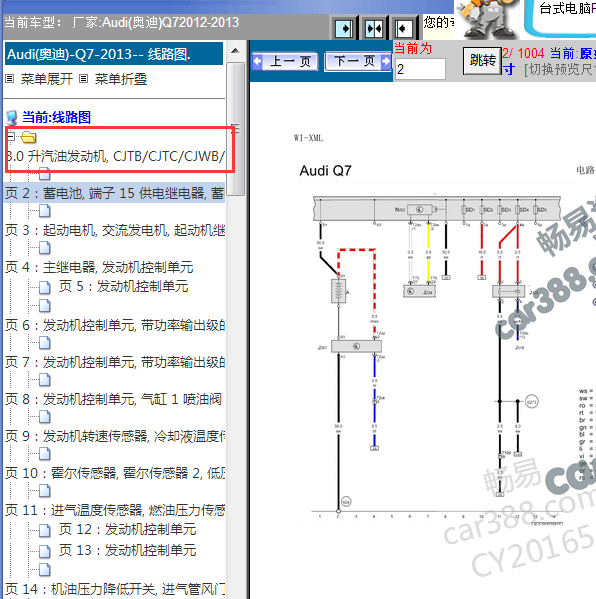
Task: Click the 菜单展开 list icon
Action: click(x=10, y=79)
